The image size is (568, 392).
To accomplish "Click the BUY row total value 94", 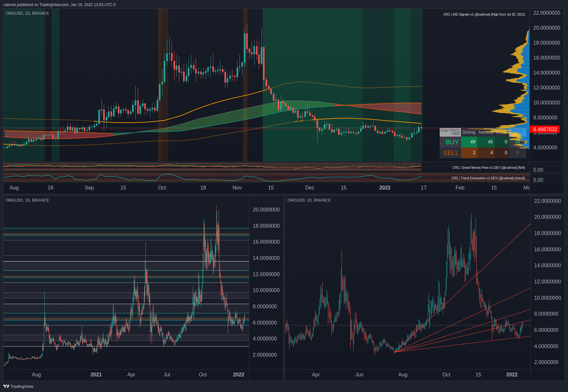I will point(518,142).
